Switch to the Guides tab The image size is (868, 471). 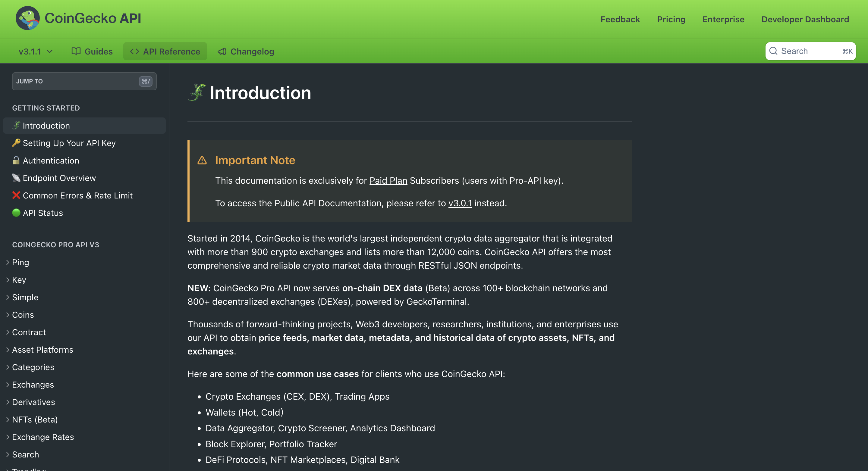tap(92, 51)
